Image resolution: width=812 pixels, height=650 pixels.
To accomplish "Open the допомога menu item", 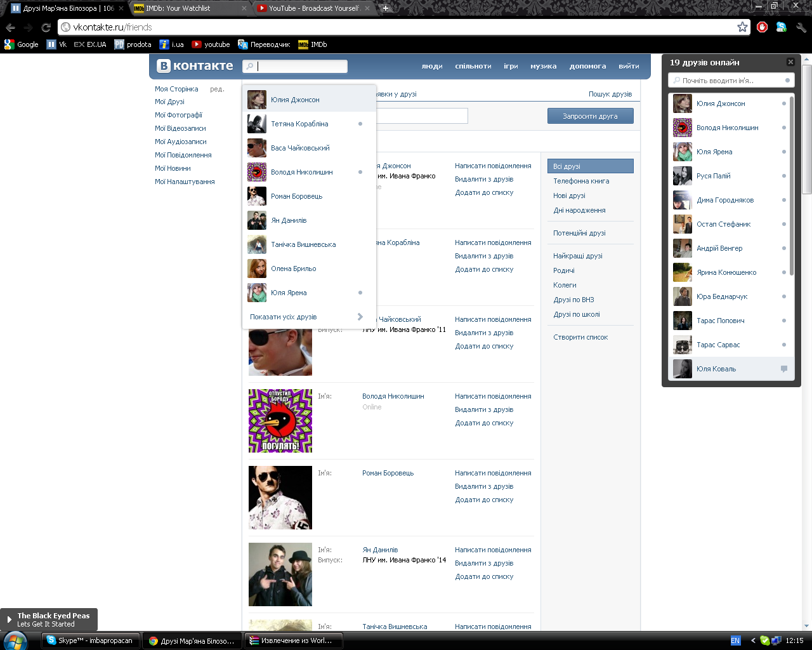I will coord(587,66).
